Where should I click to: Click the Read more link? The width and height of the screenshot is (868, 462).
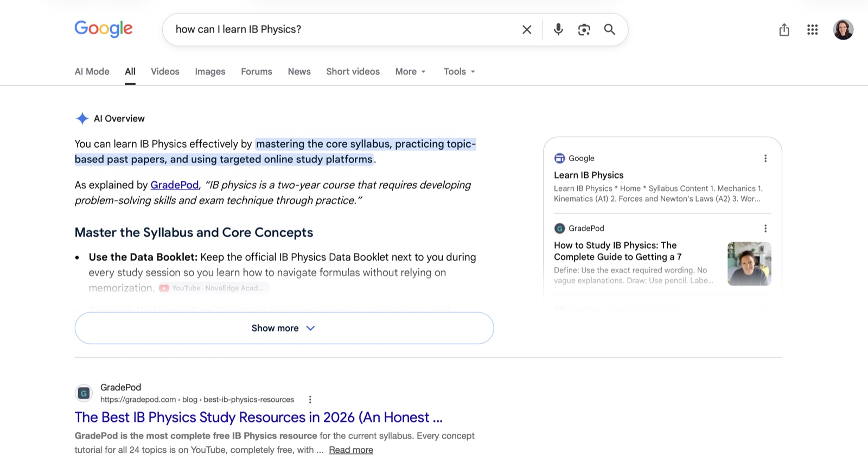(x=351, y=450)
